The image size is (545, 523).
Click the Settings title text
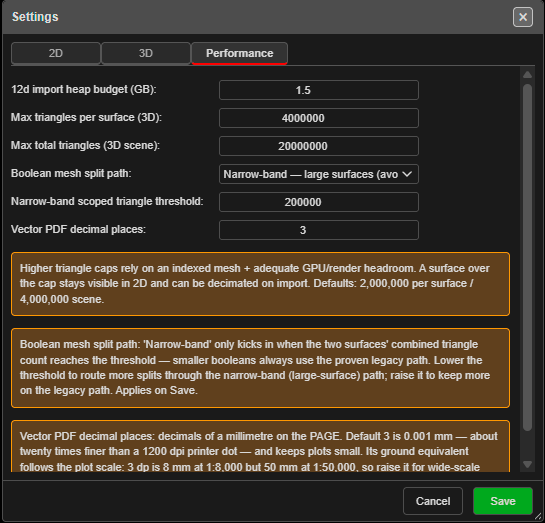tap(35, 17)
